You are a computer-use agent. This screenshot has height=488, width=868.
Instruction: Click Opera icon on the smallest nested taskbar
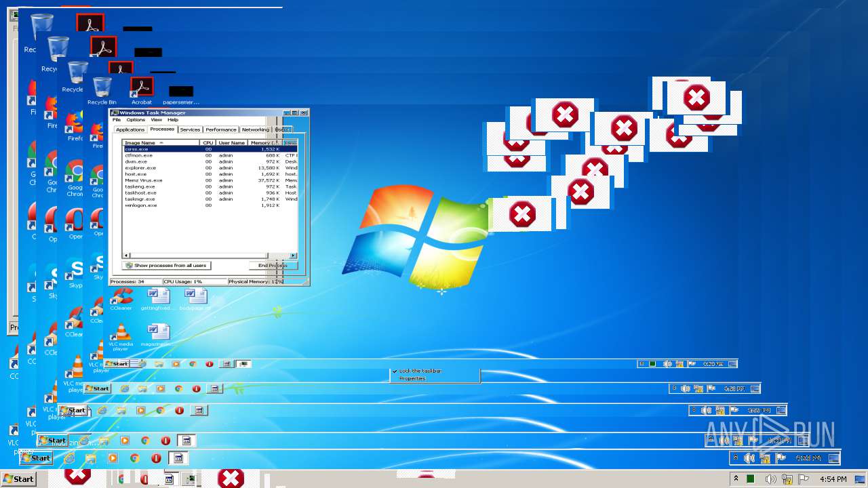click(x=210, y=364)
